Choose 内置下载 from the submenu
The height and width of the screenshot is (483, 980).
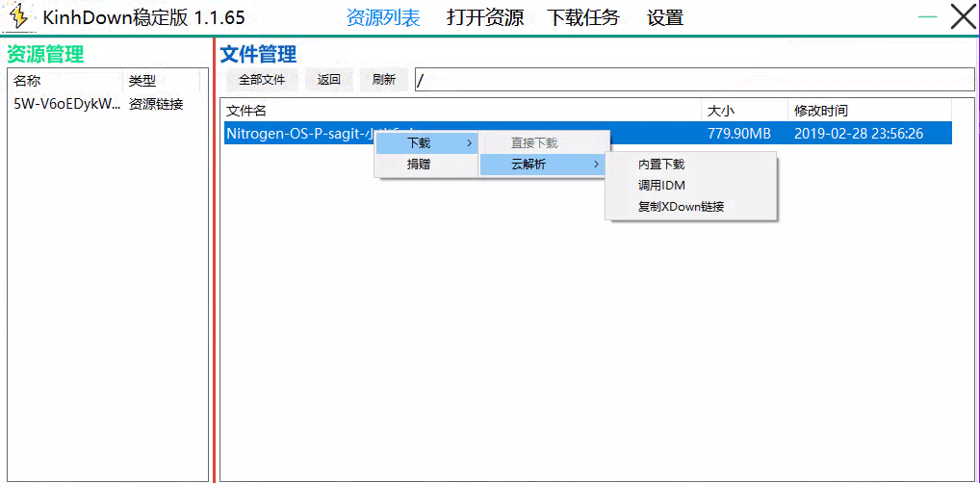[x=690, y=165]
